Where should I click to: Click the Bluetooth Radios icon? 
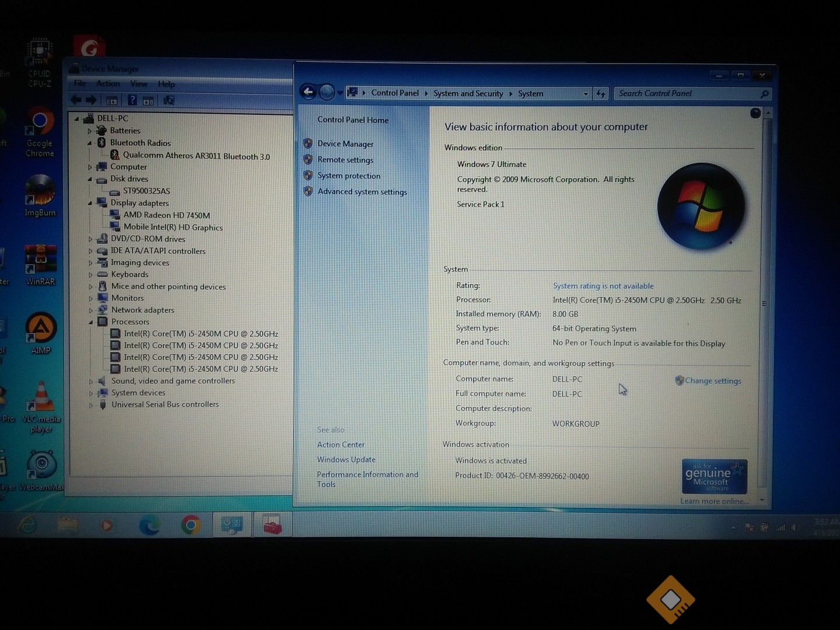[101, 142]
